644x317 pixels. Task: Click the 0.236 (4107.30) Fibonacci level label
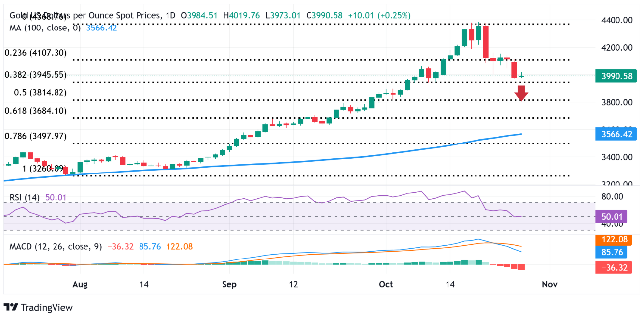pos(35,53)
